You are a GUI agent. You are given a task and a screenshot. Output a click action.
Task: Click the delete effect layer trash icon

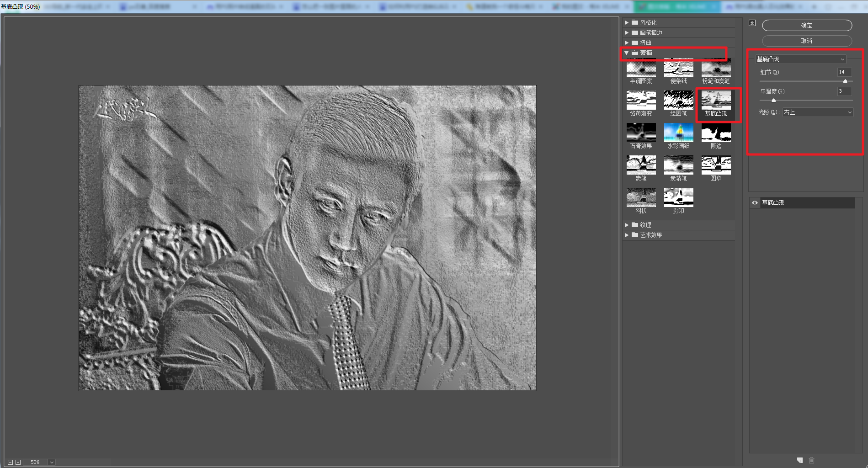811,460
